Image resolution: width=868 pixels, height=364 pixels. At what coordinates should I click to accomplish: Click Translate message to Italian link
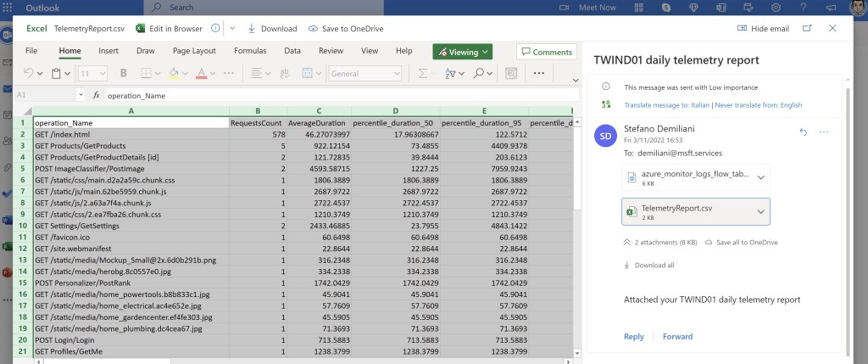click(666, 105)
